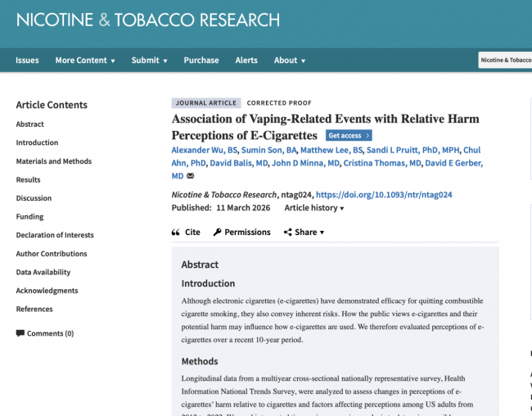Image resolution: width=532 pixels, height=416 pixels.
Task: Open the Issues menu item
Action: coord(27,61)
